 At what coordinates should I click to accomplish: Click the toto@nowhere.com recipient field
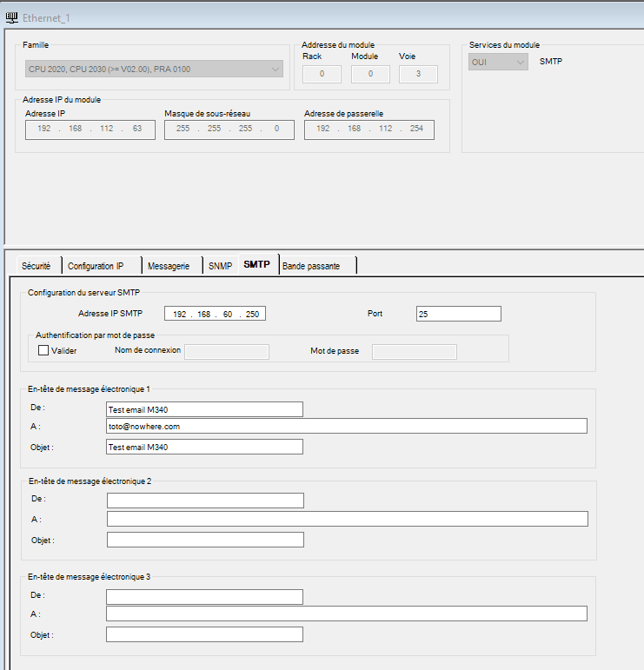tap(346, 426)
